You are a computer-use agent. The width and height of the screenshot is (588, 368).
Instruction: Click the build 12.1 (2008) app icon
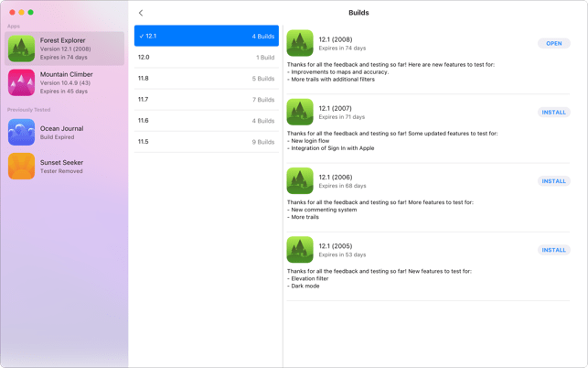pos(300,43)
